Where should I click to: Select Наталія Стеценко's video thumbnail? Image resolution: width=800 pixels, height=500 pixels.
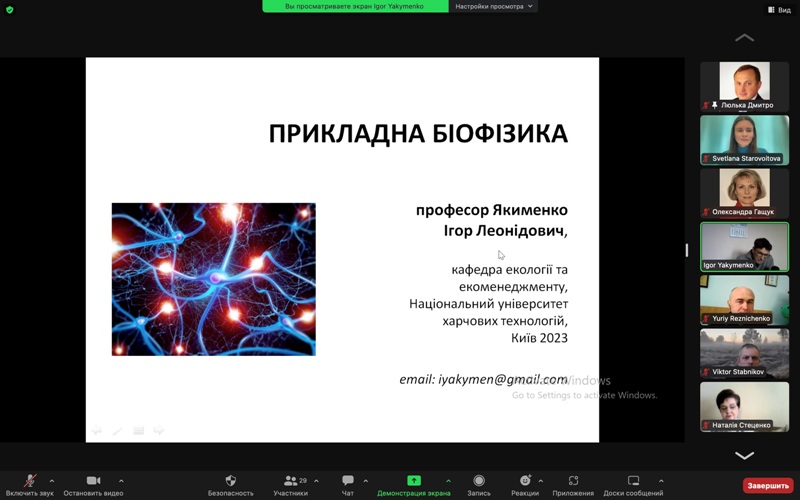(744, 407)
